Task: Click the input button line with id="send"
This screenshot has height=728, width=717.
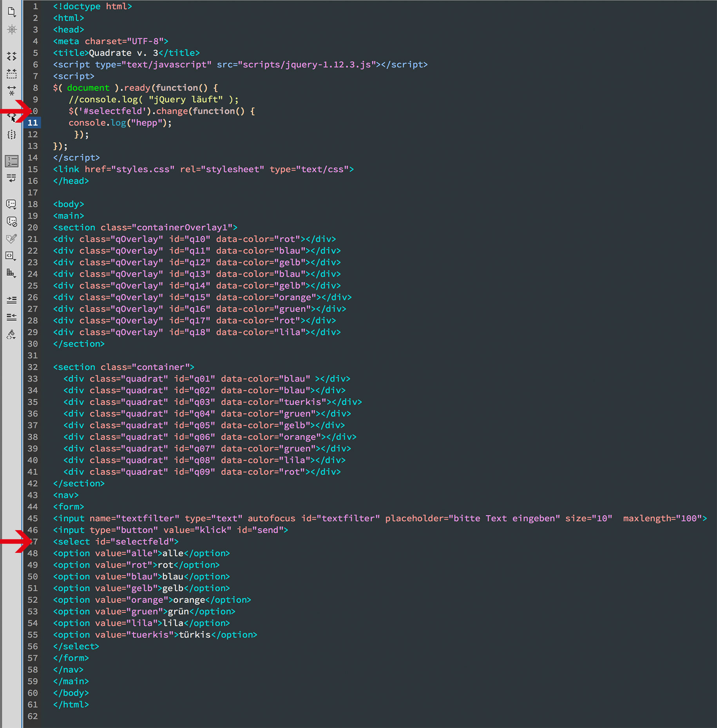Action: (170, 530)
